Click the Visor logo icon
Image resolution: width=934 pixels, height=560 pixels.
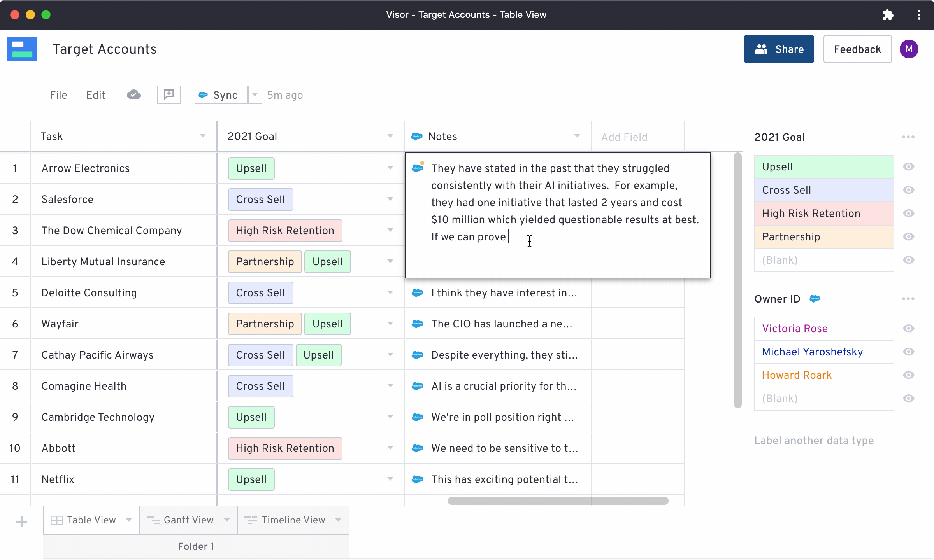pos(22,49)
